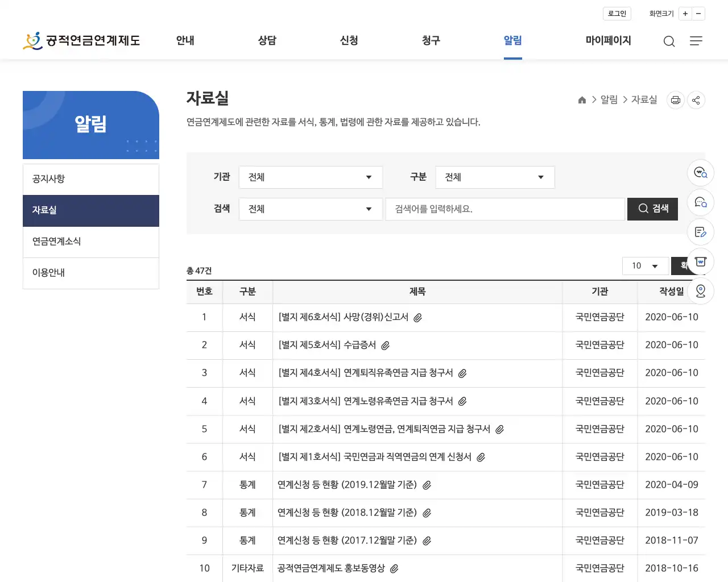Open the branch locator pin floating icon
728x582 pixels.
tap(700, 291)
